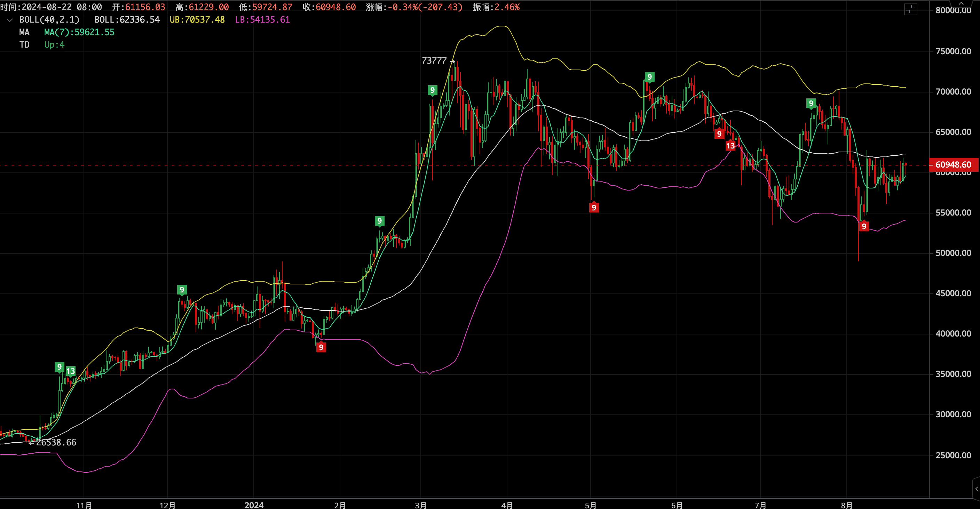Click the TD Up:4 legend value
The image size is (980, 509).
click(54, 45)
